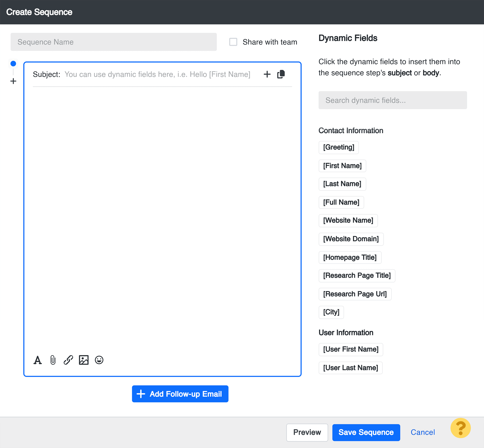Insert an image using picture icon
484x448 pixels.
click(84, 360)
